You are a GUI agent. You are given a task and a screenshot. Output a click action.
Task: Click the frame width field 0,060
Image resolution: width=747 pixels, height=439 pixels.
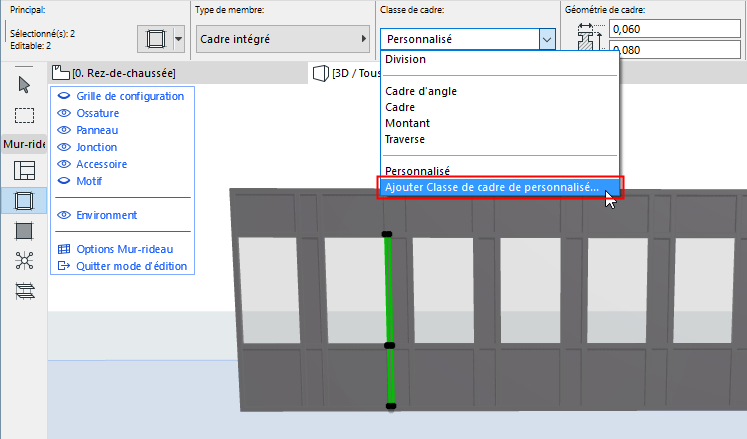[x=675, y=29]
